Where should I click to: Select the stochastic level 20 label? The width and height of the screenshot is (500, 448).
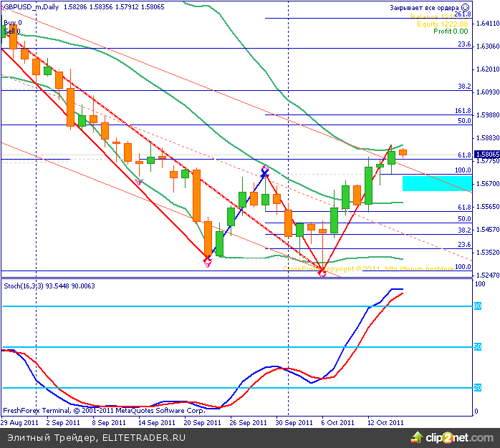click(x=478, y=388)
